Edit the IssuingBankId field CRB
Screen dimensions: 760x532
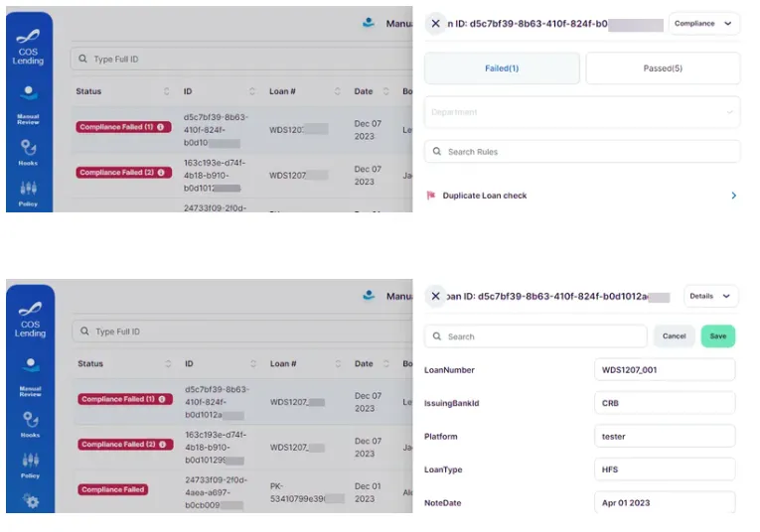(x=665, y=403)
